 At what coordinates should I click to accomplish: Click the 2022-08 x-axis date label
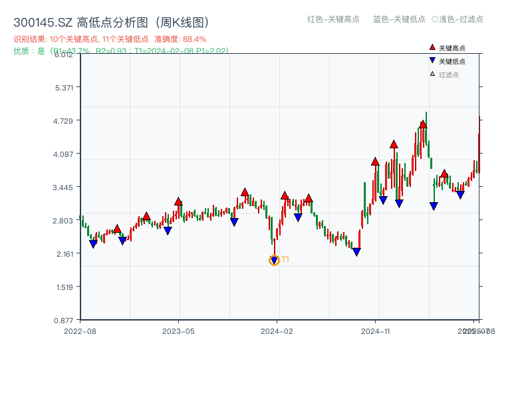coord(80,331)
